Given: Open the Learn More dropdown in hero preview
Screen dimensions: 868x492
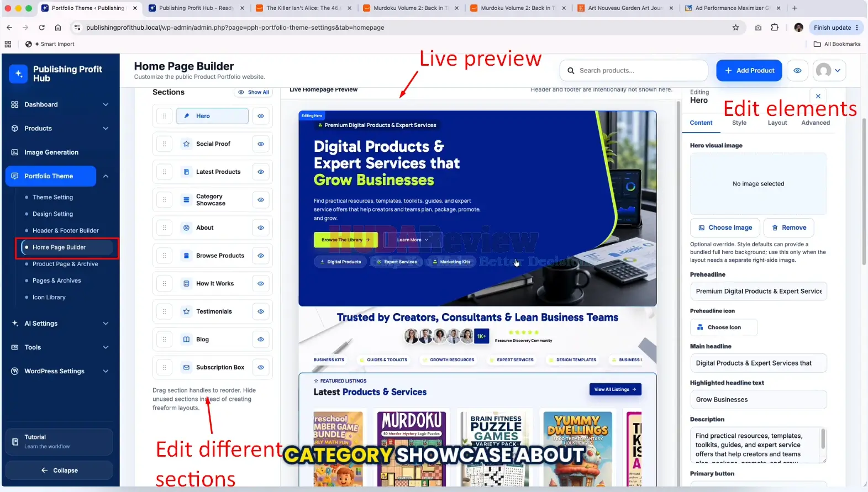Looking at the screenshot, I should [x=412, y=240].
